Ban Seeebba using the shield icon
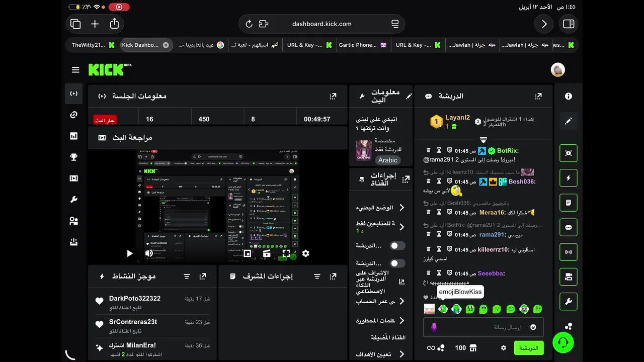 (449, 273)
